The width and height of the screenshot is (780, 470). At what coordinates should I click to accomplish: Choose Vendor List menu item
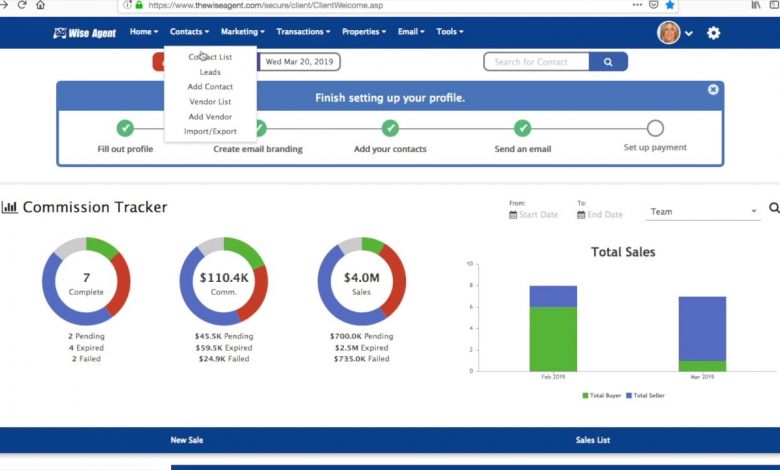point(210,101)
